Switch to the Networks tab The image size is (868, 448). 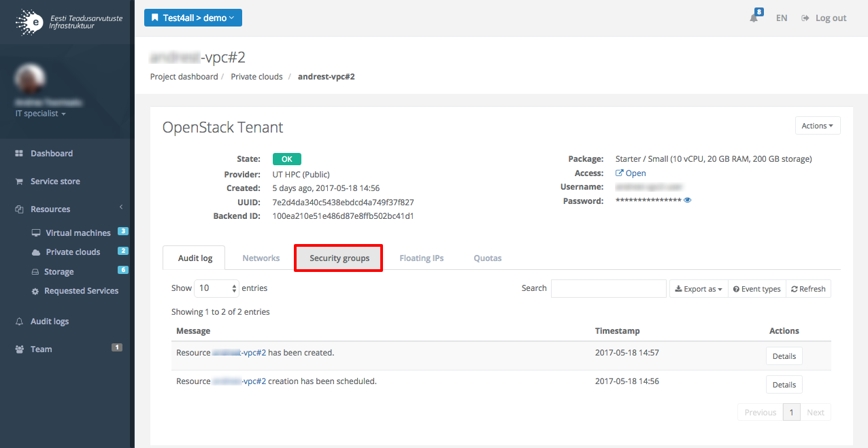pos(261,258)
